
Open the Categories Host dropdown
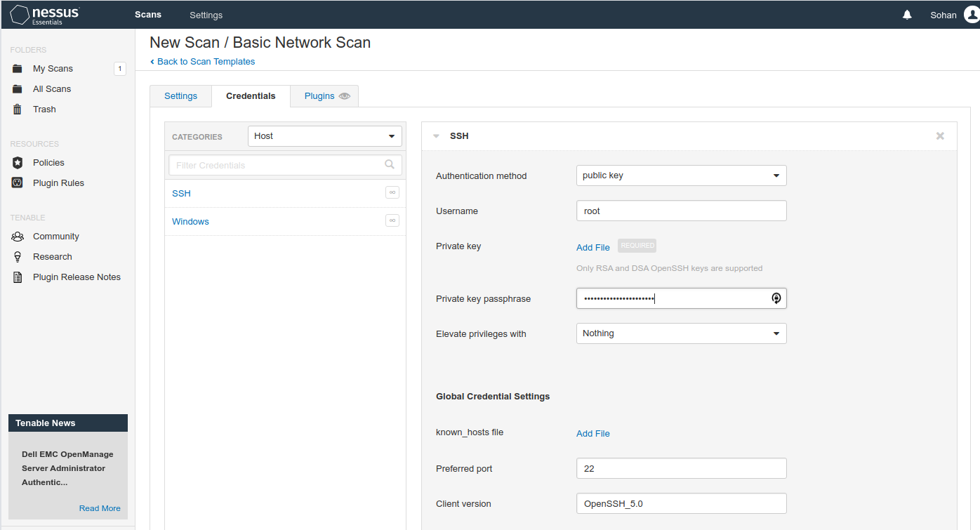[324, 136]
